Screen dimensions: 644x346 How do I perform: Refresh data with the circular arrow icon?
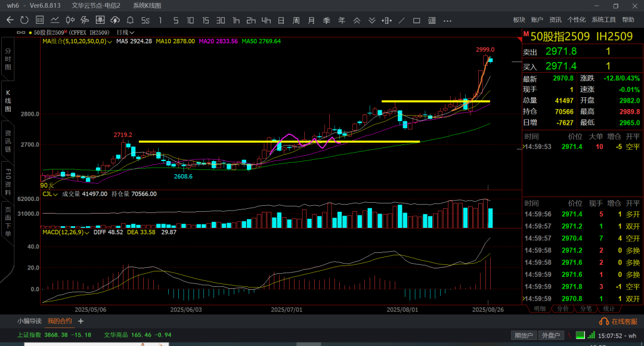(24, 20)
